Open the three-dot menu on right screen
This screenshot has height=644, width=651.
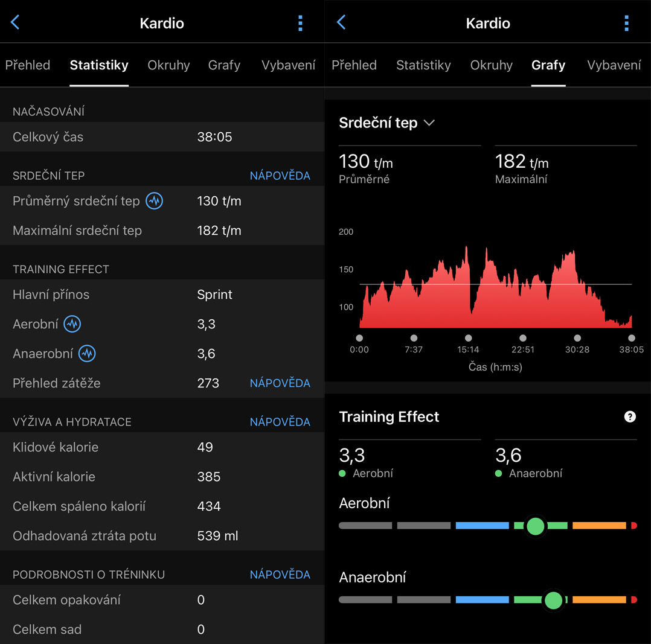pos(626,23)
